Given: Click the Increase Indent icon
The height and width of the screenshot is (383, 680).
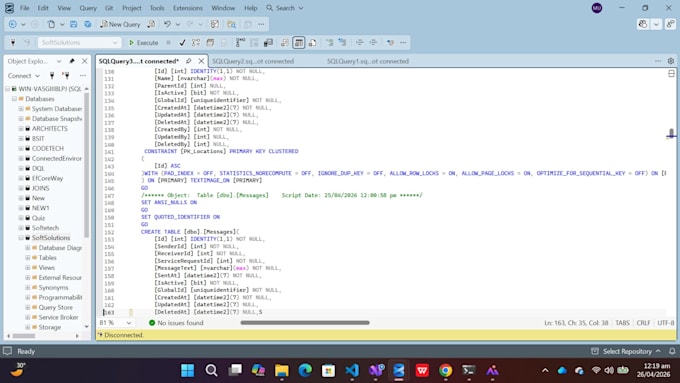Looking at the screenshot, I should [373, 43].
